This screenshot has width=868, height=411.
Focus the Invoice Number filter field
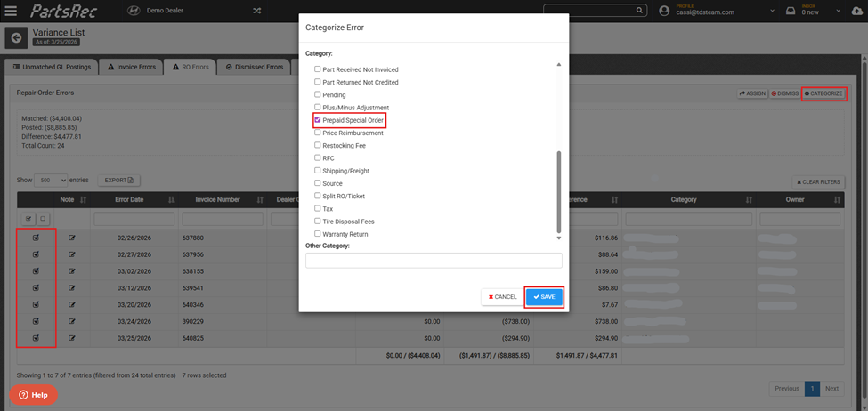[223, 219]
